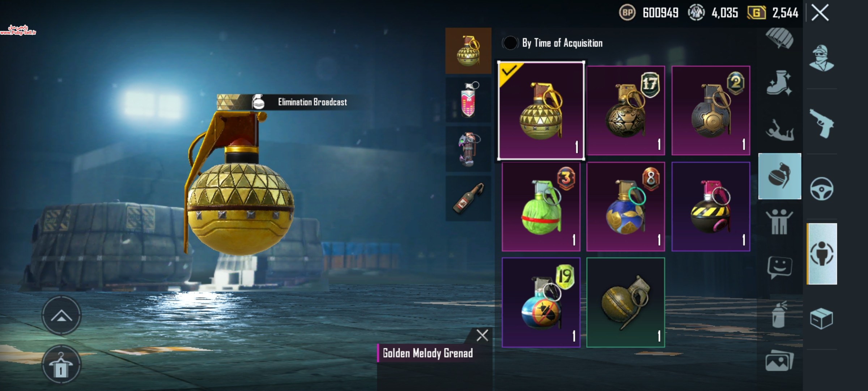The image size is (868, 391).
Task: Open the vehicle steering wheel tab
Action: (821, 189)
